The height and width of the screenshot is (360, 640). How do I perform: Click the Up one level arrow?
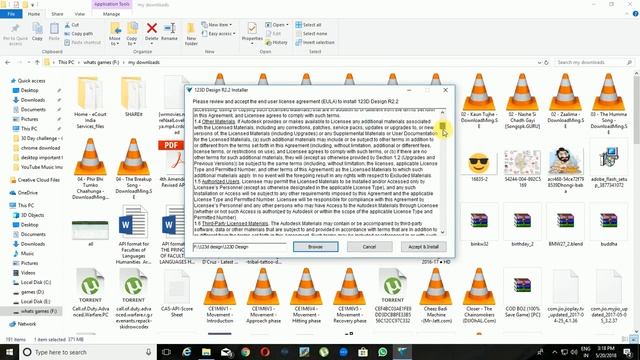pos(37,62)
